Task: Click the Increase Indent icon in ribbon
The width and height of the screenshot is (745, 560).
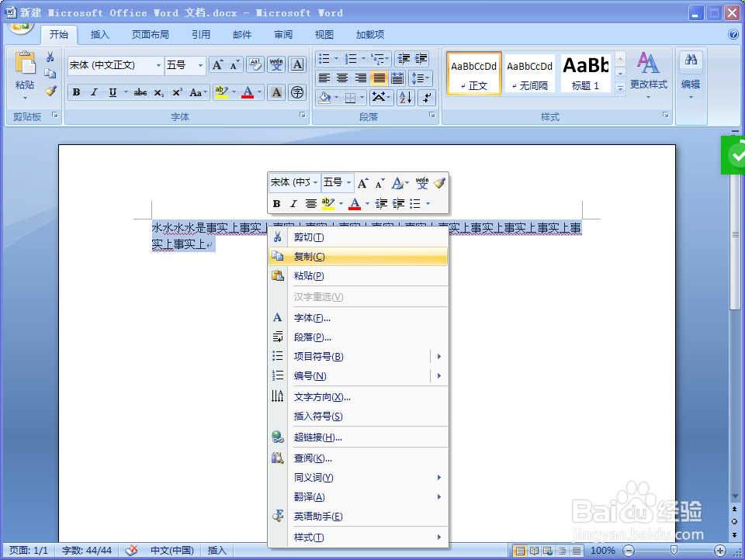Action: tap(421, 59)
